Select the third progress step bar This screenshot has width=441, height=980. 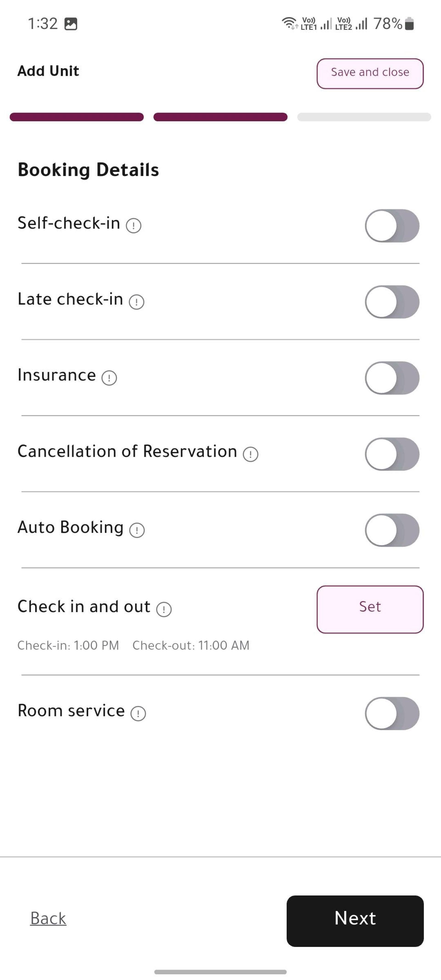pyautogui.click(x=364, y=117)
